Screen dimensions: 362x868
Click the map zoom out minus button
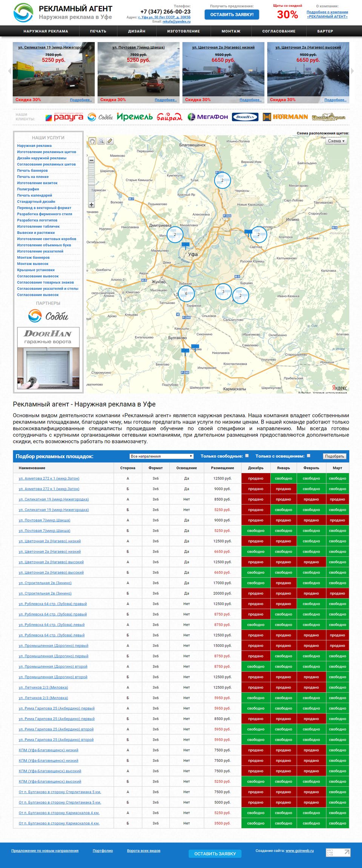[92, 160]
